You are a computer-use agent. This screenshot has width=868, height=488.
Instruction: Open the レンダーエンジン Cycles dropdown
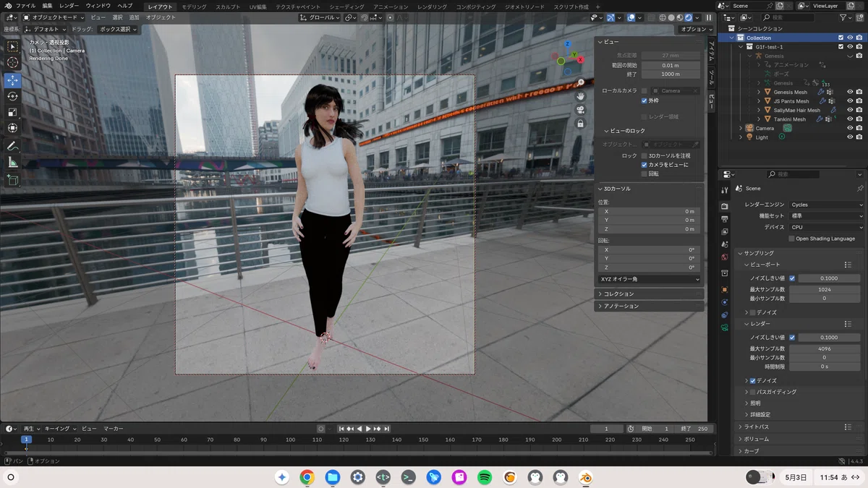[x=827, y=205]
